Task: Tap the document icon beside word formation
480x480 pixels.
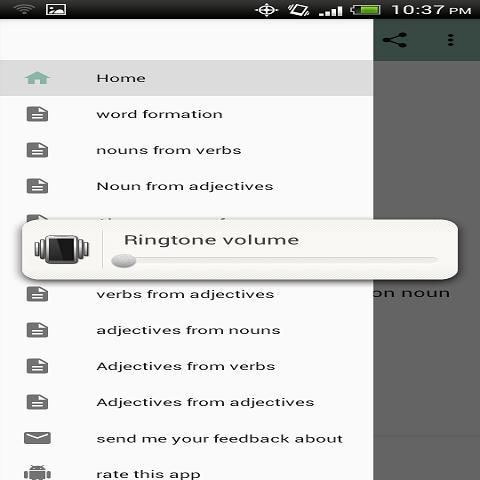Action: click(37, 114)
